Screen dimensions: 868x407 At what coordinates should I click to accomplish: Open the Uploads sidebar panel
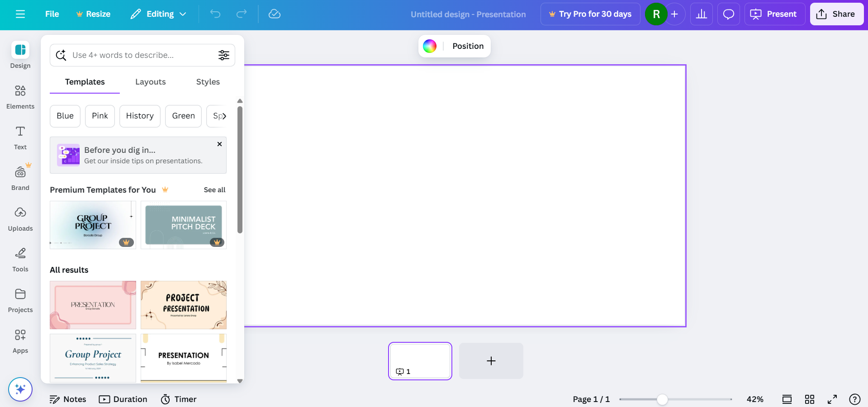click(x=20, y=218)
